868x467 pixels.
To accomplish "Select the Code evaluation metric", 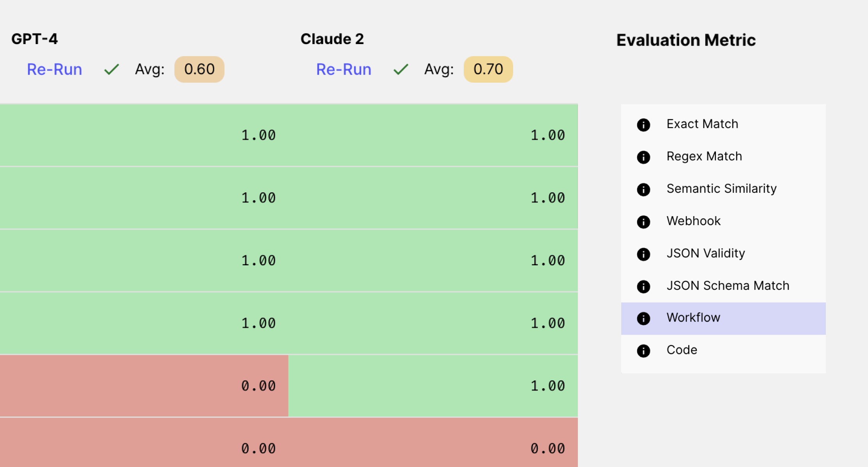I will coord(682,350).
